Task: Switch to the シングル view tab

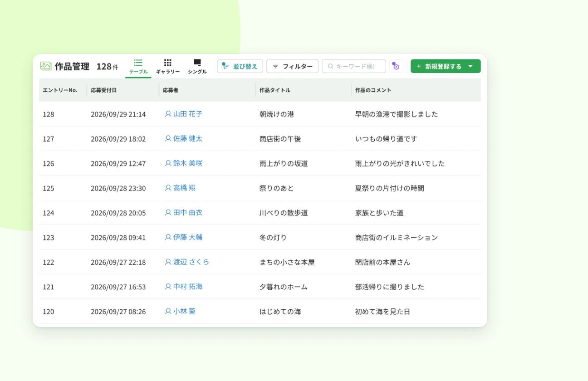Action: tap(197, 67)
